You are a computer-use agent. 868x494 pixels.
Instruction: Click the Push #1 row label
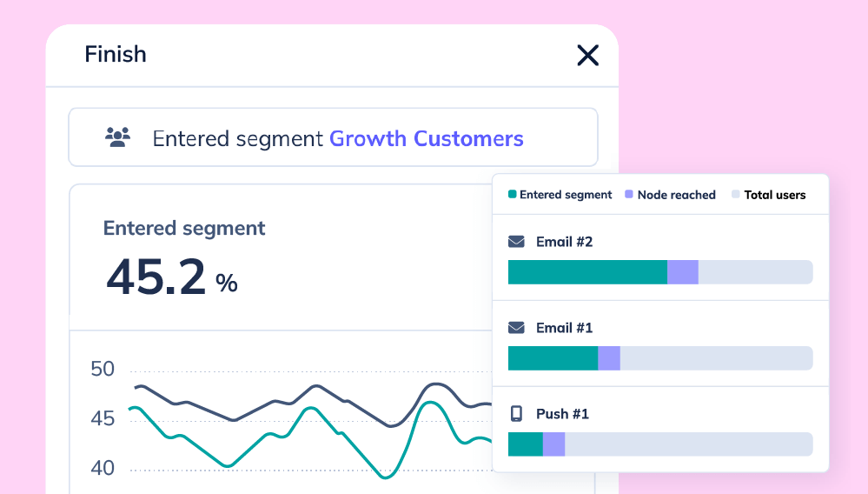pyautogui.click(x=562, y=414)
